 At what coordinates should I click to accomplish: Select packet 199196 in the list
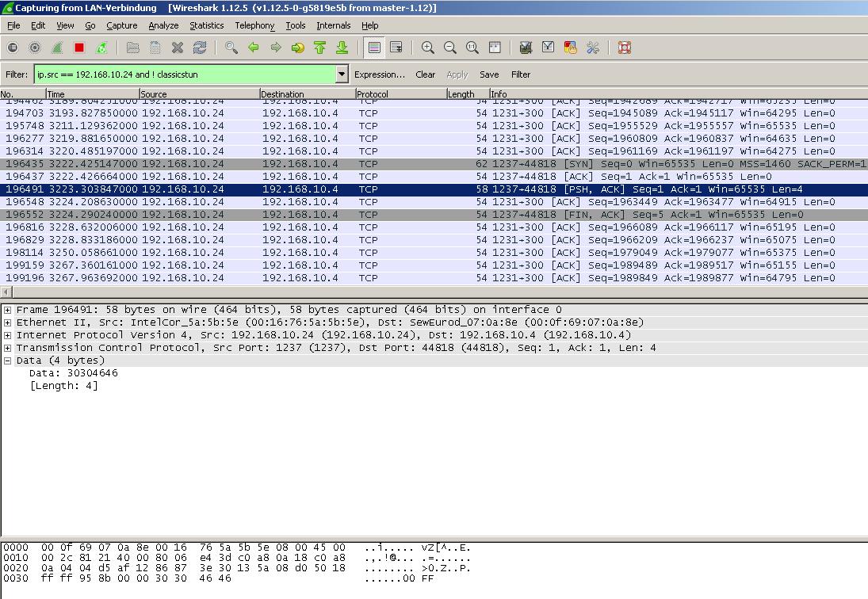coord(434,277)
